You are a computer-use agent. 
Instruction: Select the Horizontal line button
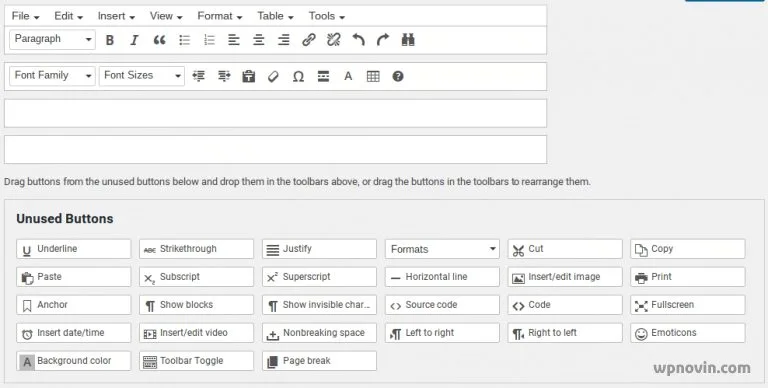tap(442, 277)
